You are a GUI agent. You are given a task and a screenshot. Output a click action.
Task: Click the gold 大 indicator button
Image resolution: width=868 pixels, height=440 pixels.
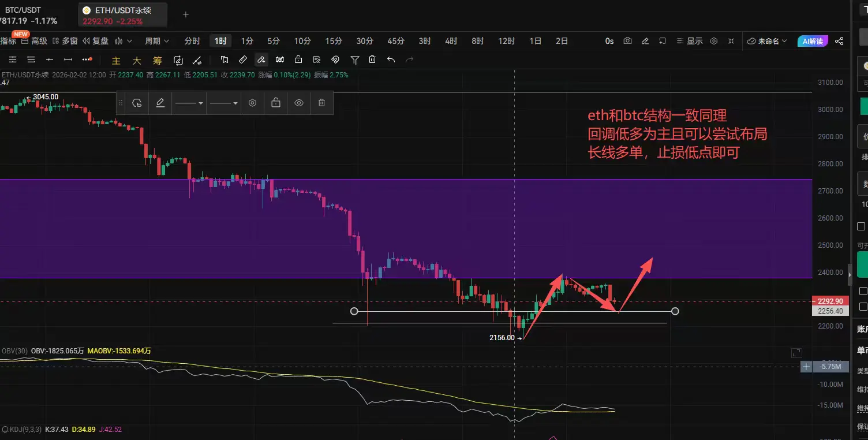(x=137, y=60)
